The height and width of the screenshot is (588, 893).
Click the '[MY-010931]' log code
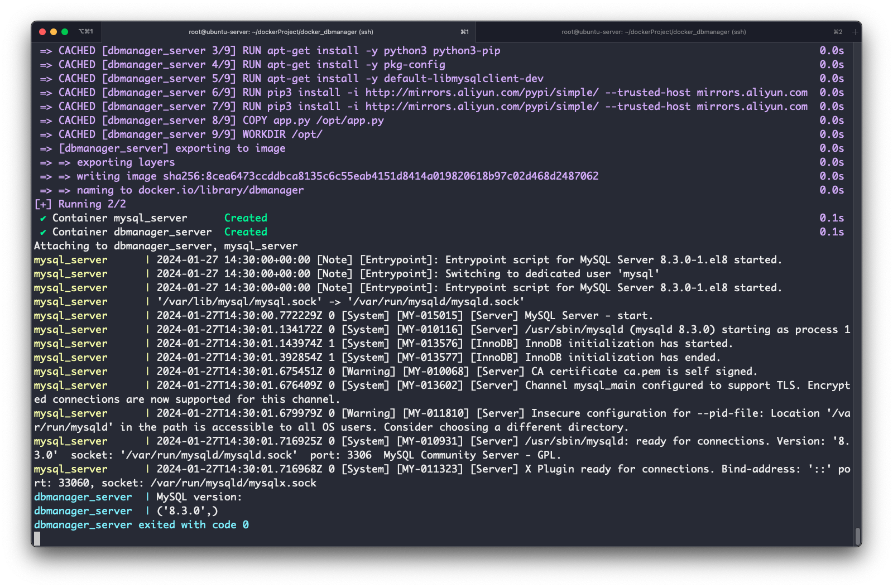pyautogui.click(x=430, y=441)
